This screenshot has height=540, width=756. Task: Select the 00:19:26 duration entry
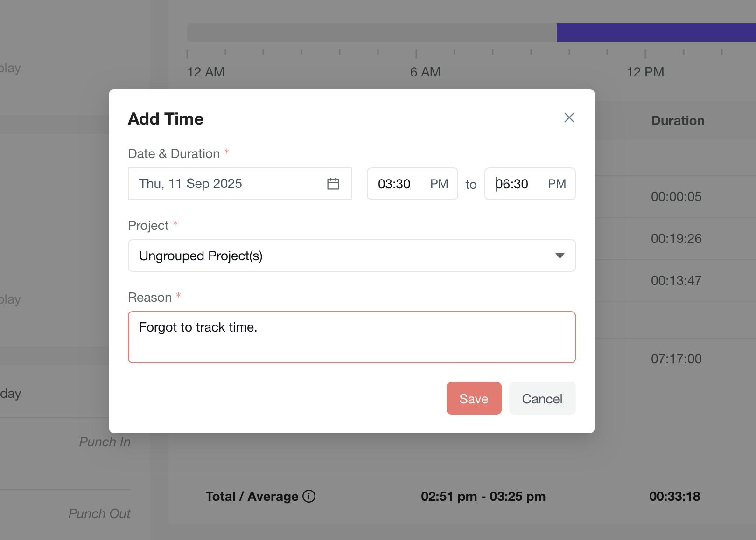tap(676, 239)
